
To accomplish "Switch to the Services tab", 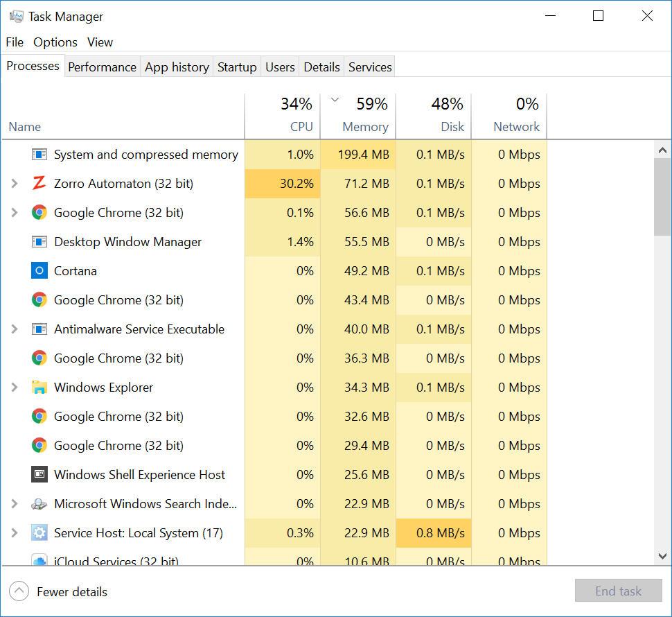I will (x=370, y=67).
